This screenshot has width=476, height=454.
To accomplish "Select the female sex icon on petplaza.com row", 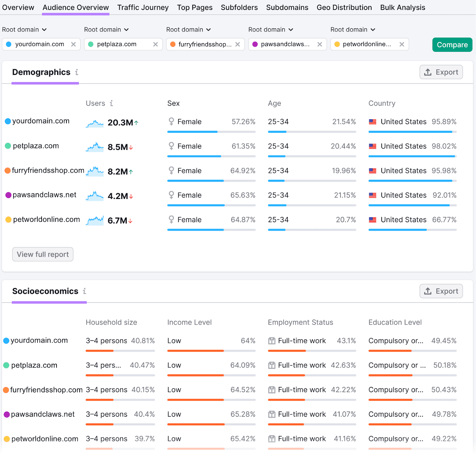I will [x=171, y=146].
